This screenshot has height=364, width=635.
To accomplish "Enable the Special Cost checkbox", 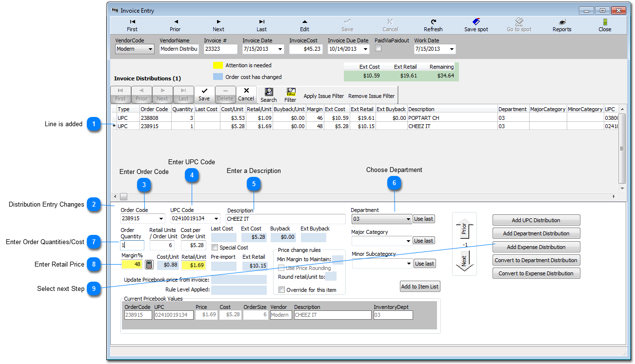I will 215,248.
